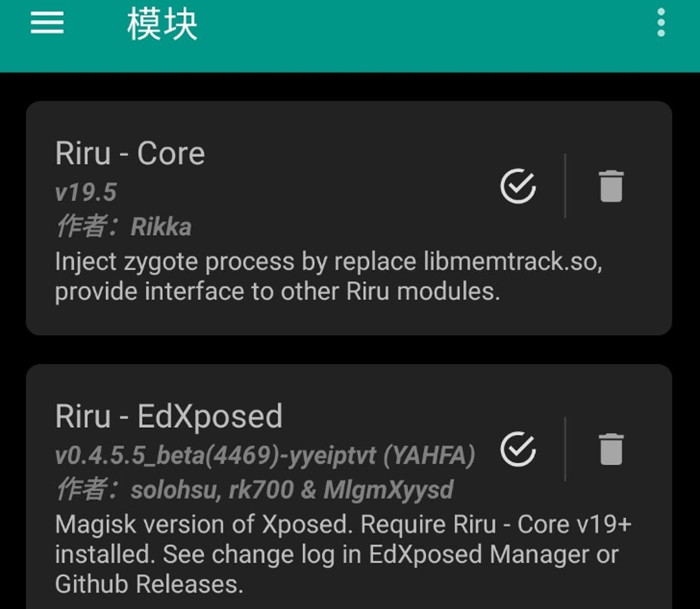700x609 pixels.
Task: Select the Riru - Core module title
Action: click(130, 153)
